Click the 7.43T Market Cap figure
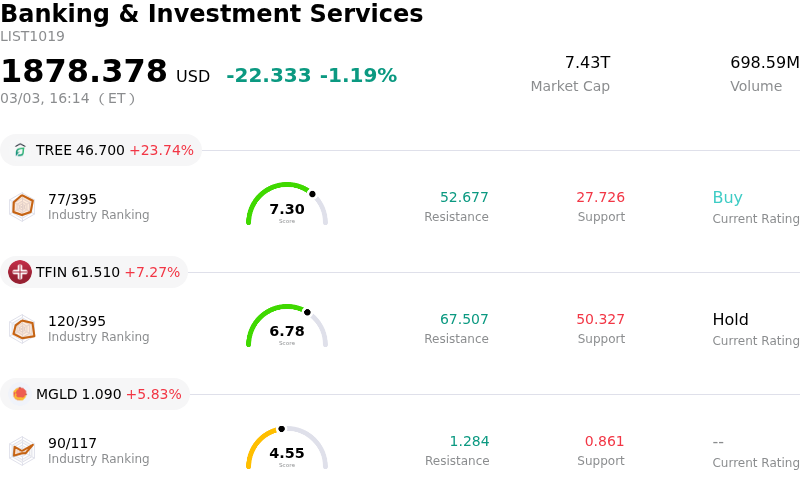The width and height of the screenshot is (800, 488). tap(587, 63)
